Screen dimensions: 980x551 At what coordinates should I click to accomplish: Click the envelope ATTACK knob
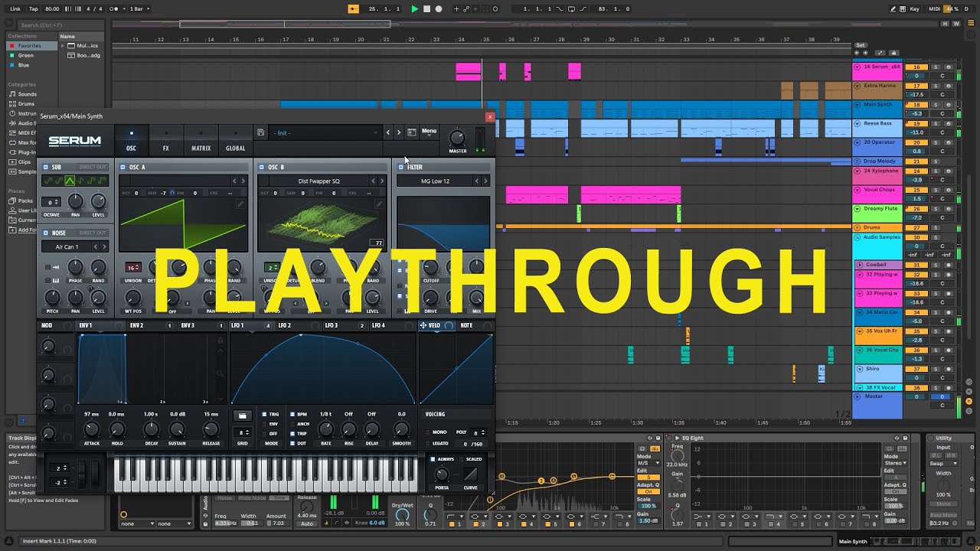click(x=91, y=429)
